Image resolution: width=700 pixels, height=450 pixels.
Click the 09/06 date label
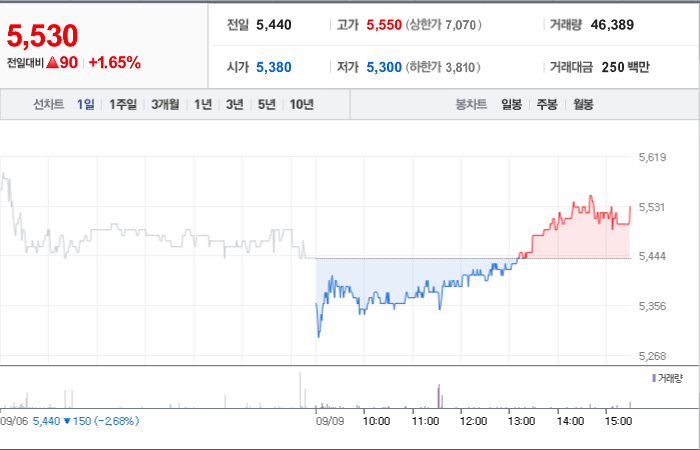click(x=15, y=421)
